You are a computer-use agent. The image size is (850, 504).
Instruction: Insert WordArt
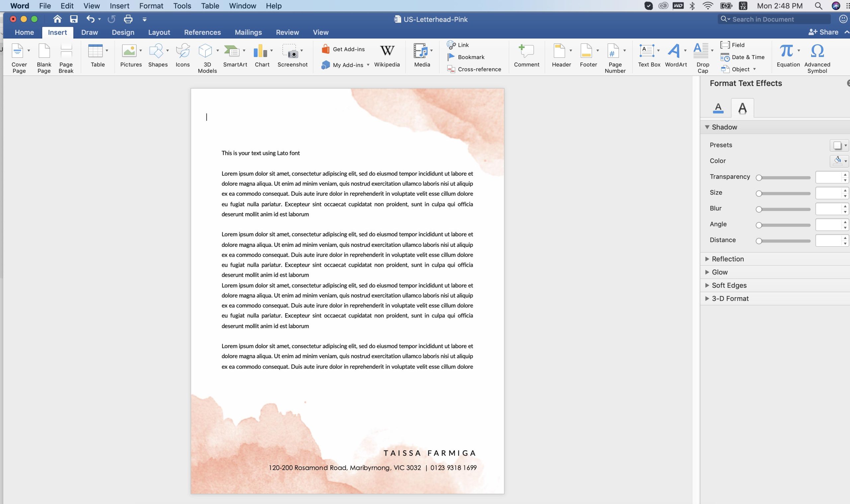pos(676,56)
